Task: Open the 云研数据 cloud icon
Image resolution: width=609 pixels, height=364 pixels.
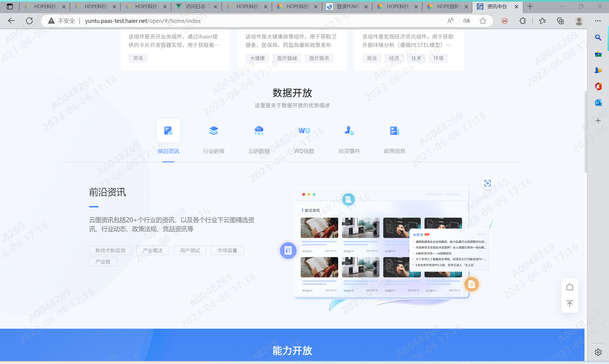Action: [x=259, y=130]
